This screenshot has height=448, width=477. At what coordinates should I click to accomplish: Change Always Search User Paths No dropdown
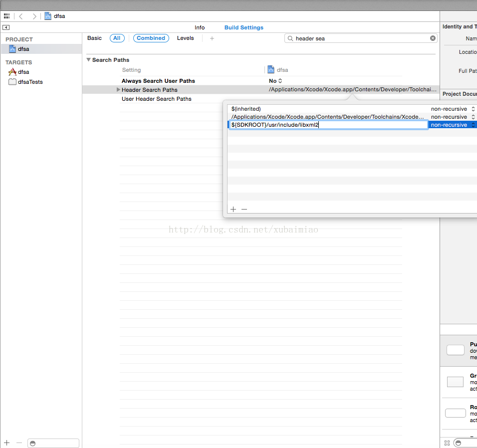coord(275,81)
